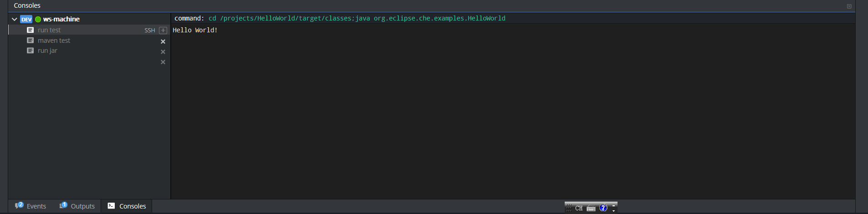Click the green machine status indicator

38,19
